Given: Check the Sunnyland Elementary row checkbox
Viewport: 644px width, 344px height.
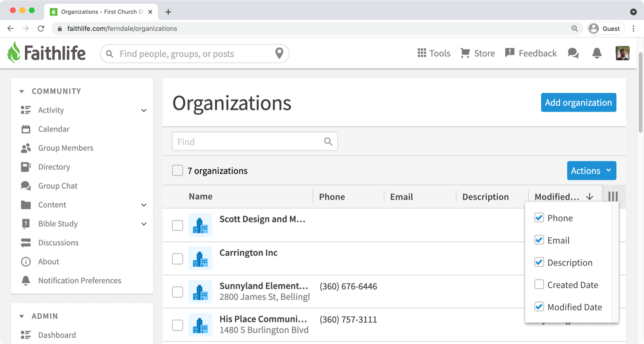Looking at the screenshot, I should click(x=177, y=292).
